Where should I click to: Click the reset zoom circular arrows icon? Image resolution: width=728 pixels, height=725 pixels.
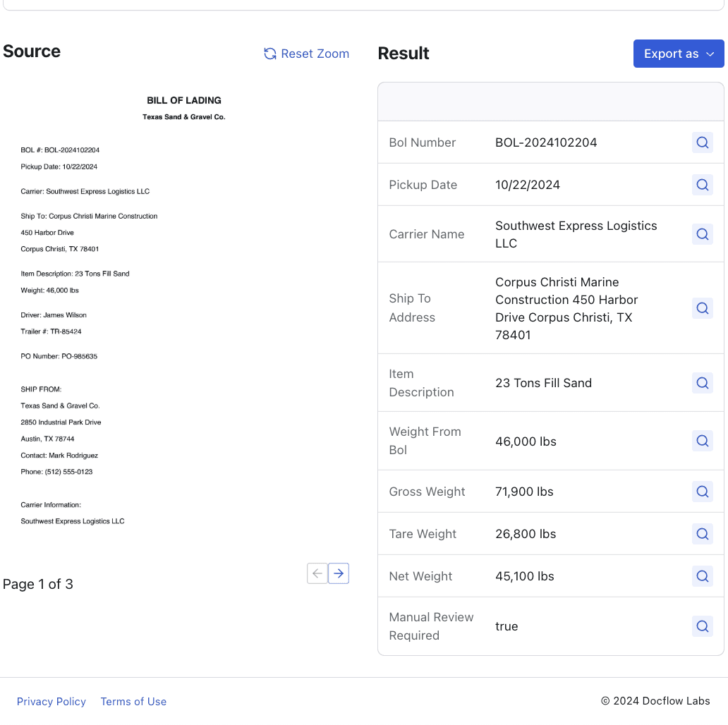(269, 54)
